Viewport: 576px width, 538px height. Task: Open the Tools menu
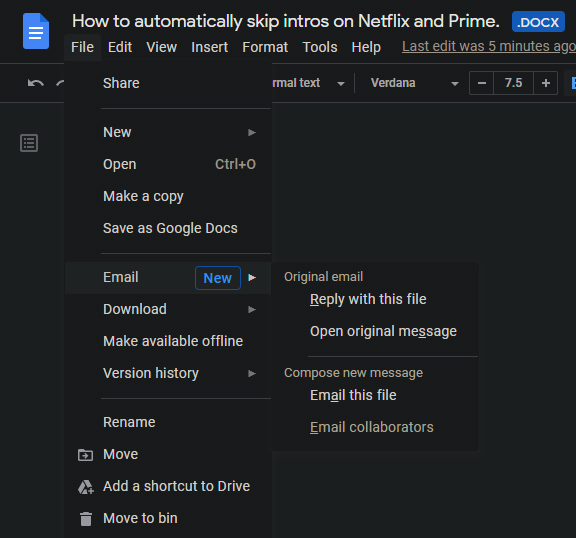(320, 47)
